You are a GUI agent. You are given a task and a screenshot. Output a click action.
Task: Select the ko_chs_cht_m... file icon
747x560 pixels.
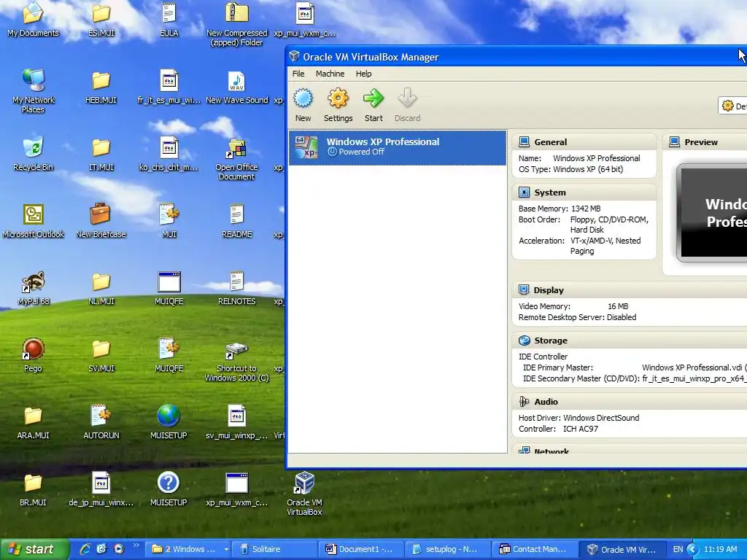click(169, 153)
